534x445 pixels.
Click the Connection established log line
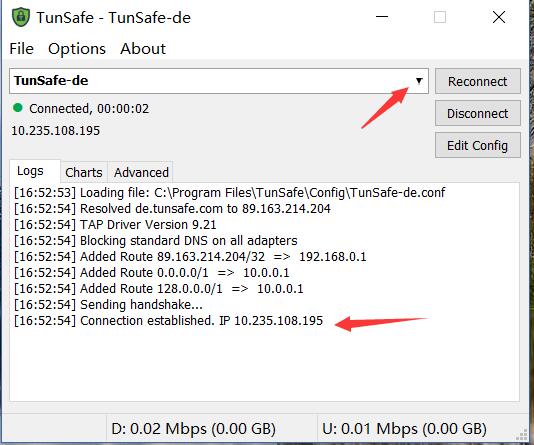coord(168,321)
